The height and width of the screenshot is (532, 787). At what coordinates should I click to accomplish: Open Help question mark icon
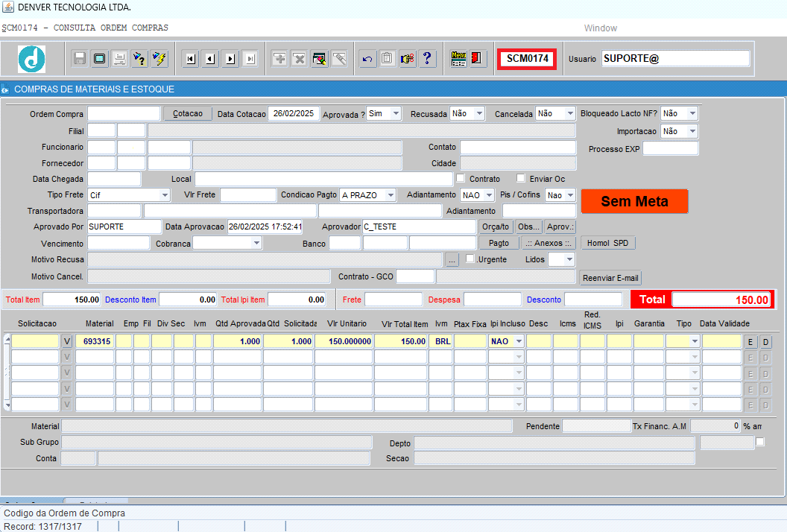pos(427,59)
